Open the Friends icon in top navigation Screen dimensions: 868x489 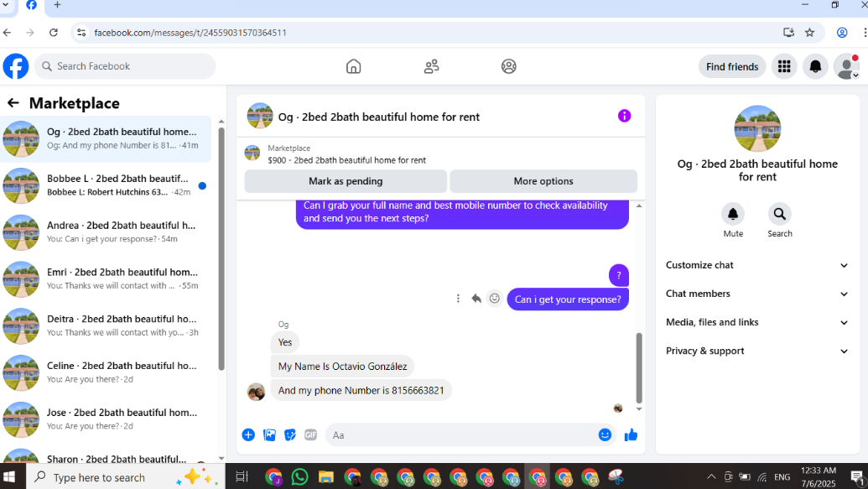(x=431, y=66)
